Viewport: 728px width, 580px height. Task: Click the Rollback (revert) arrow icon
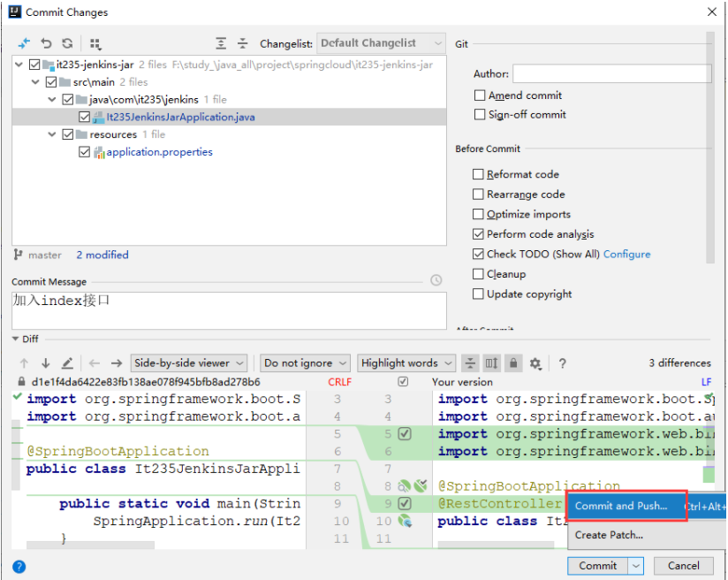[46, 43]
